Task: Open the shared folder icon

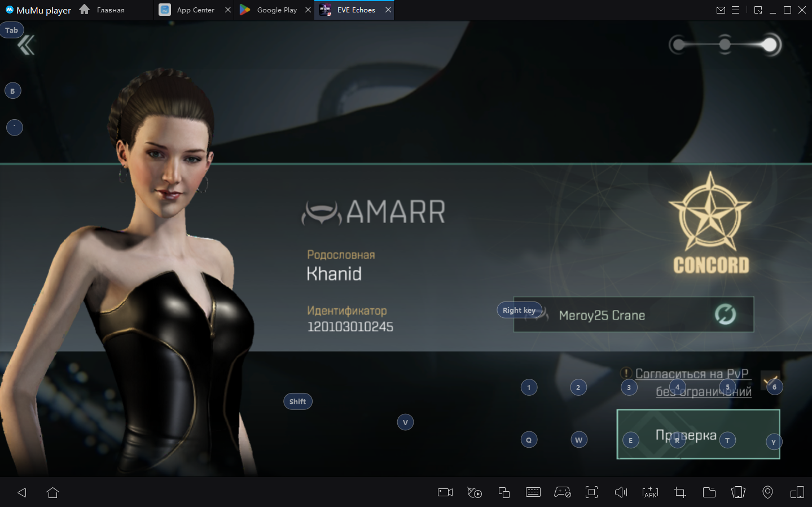Action: click(x=709, y=492)
